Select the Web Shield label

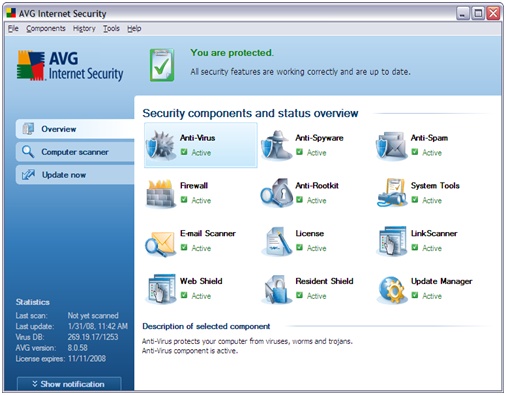pyautogui.click(x=201, y=281)
